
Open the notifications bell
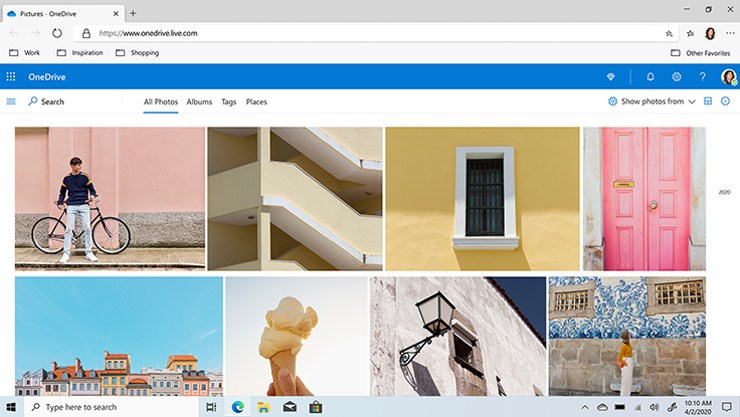650,77
